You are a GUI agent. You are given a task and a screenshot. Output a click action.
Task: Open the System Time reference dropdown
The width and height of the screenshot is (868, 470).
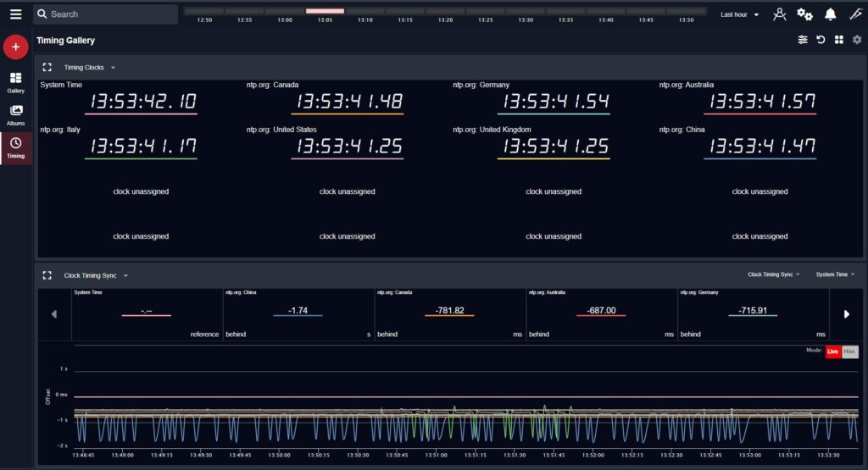[835, 274]
